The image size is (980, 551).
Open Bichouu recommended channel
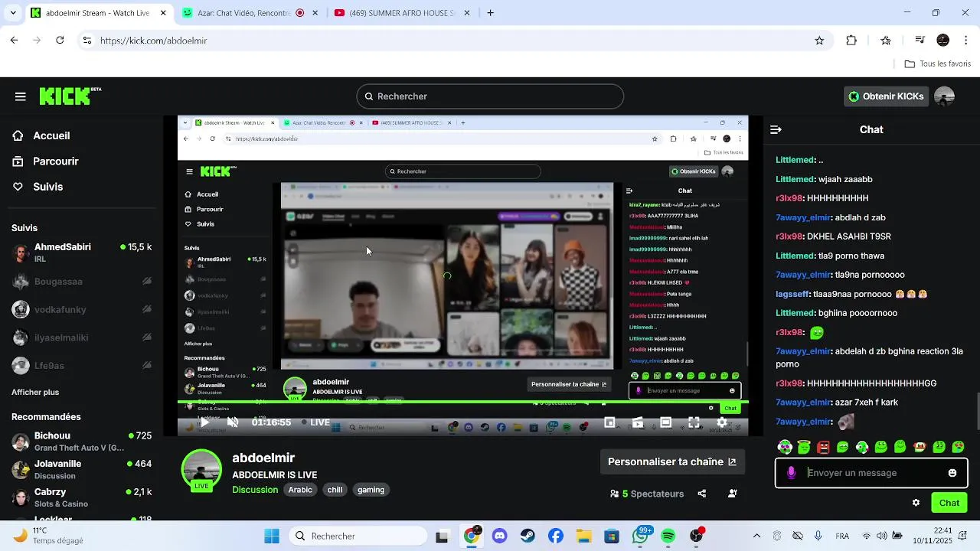(x=83, y=442)
